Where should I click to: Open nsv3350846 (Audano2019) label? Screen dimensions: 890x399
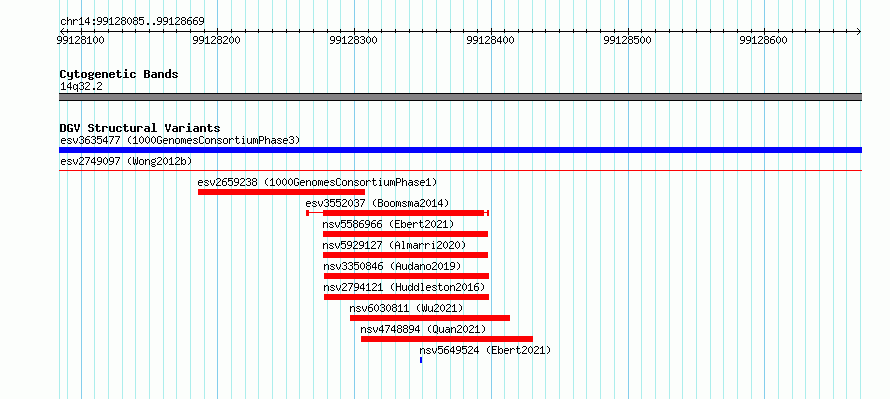(x=392, y=266)
